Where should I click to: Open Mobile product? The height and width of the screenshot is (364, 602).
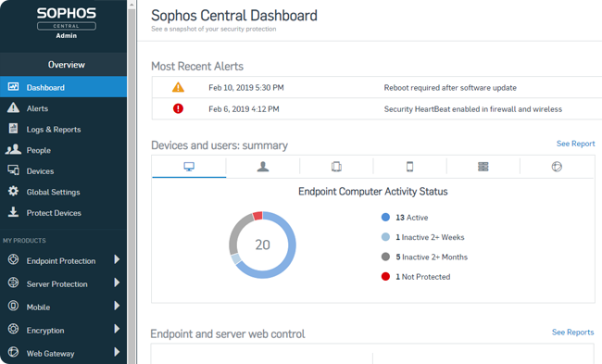[38, 308]
